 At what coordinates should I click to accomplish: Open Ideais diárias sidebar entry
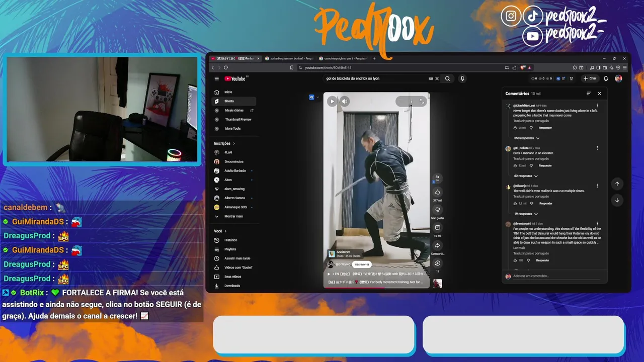point(234,110)
